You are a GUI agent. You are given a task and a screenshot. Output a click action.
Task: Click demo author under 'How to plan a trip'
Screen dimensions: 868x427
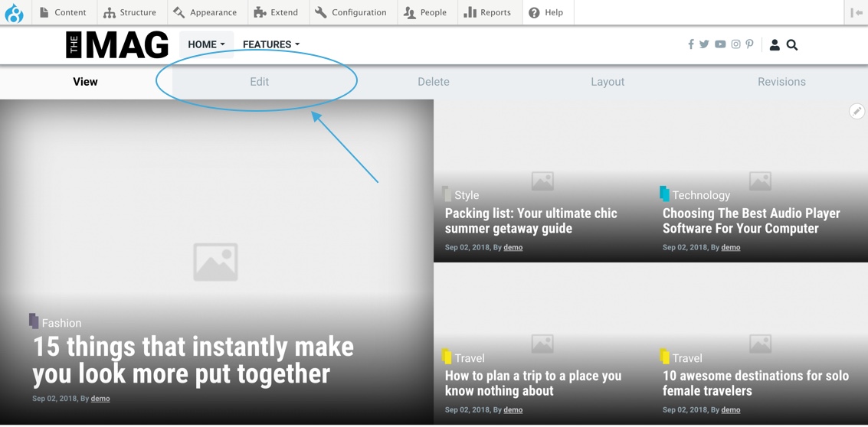click(513, 410)
